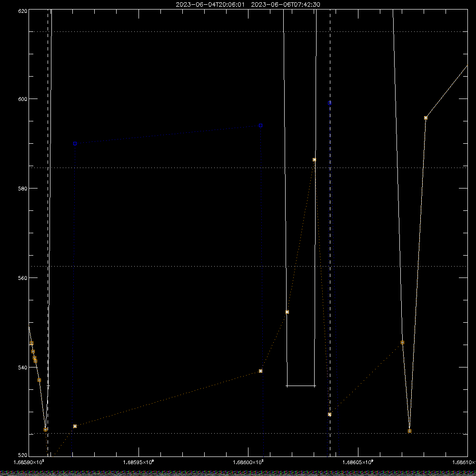Click the y-axis label 600
The width and height of the screenshot is (476, 476).
23,99
